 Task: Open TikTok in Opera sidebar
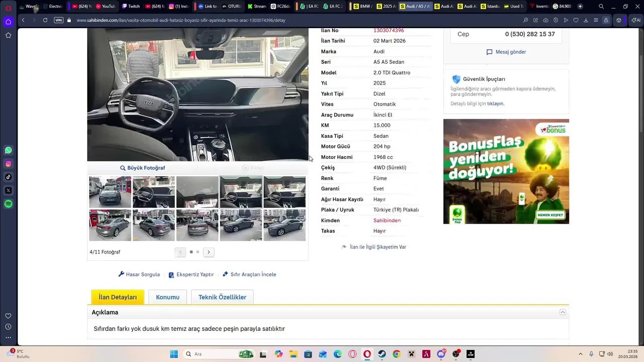point(8,177)
